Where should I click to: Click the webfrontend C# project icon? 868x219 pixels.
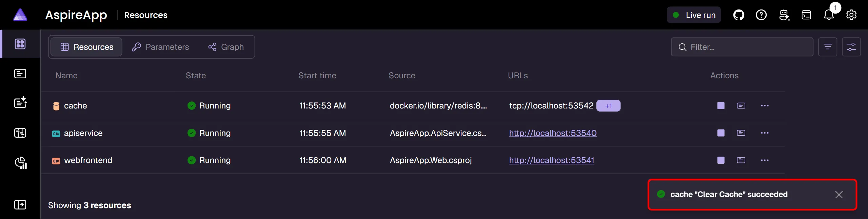coord(56,161)
